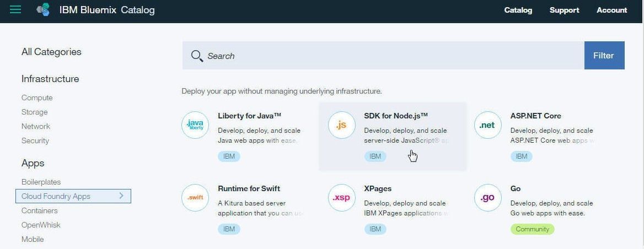Click IBM tag under XPages
This screenshot has width=644, height=249.
375,229
